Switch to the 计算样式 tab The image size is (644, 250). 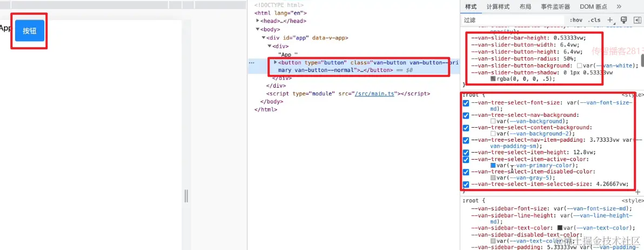coord(498,7)
